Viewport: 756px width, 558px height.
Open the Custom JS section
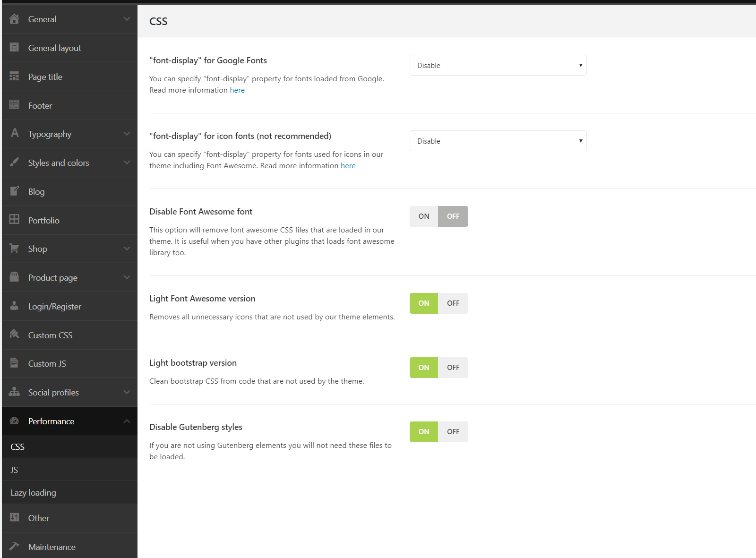(69, 363)
